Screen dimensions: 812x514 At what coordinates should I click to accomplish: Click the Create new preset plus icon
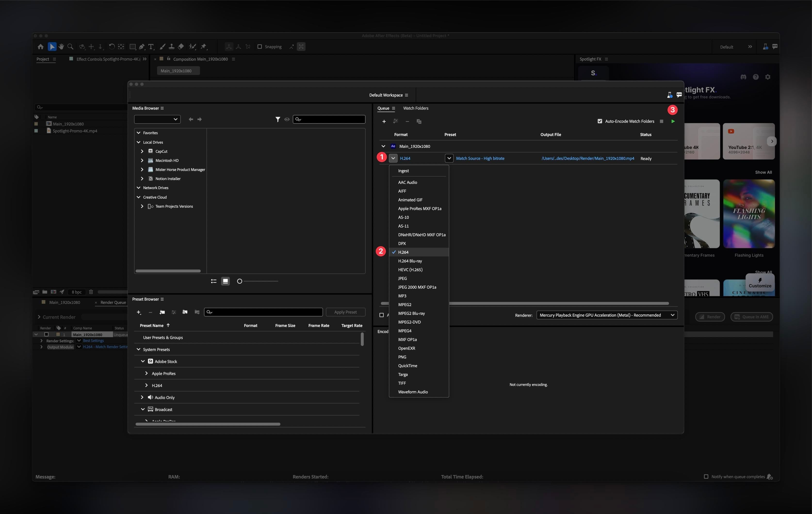pos(138,312)
